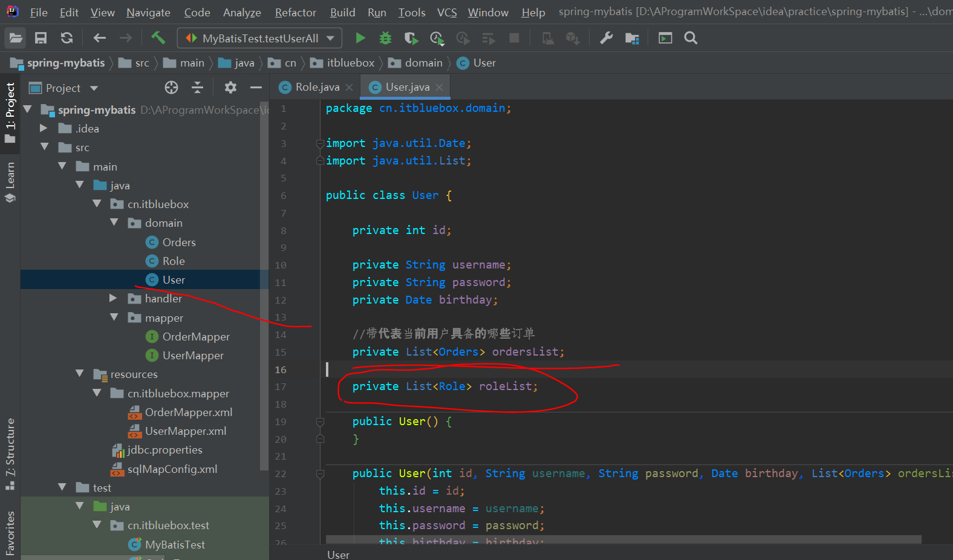Image resolution: width=953 pixels, height=560 pixels.
Task: Hide the Project panel with minus icon
Action: tap(256, 88)
